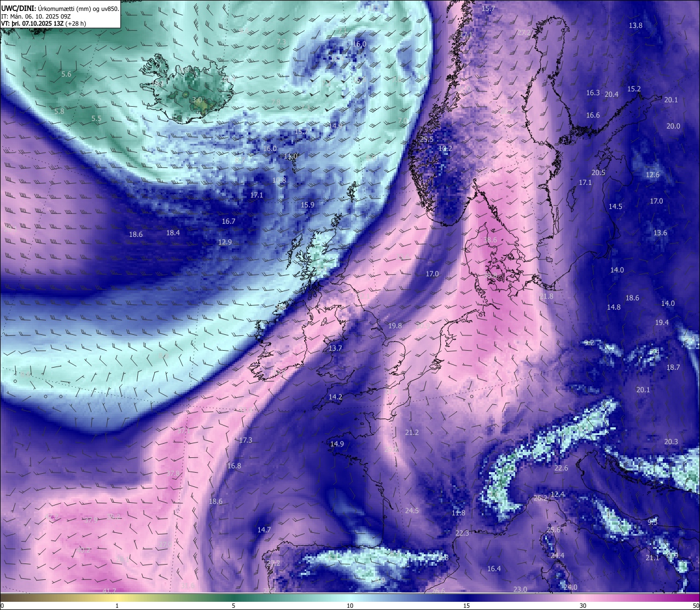Click the 12.9 value on the map
Screen dimensions: 700x610
click(x=225, y=242)
